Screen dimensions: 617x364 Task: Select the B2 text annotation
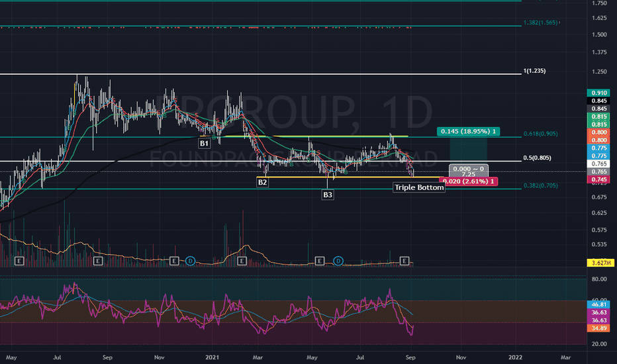262,182
